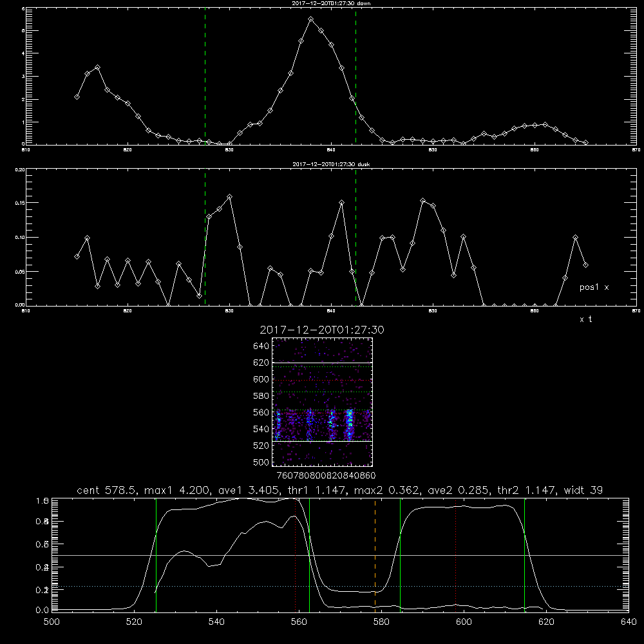This screenshot has height=644, width=644.
Task: Click spectrogram y-axis label 620
Action: [261, 363]
